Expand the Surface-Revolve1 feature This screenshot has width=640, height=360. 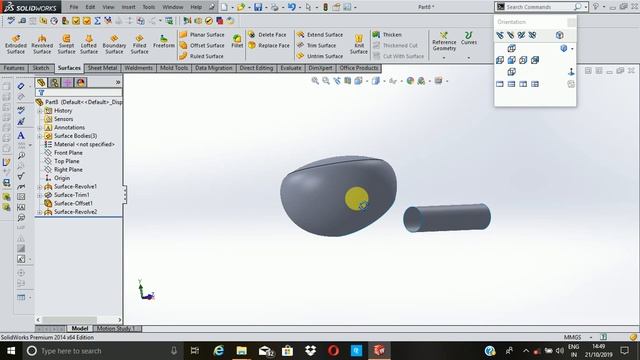(x=40, y=187)
